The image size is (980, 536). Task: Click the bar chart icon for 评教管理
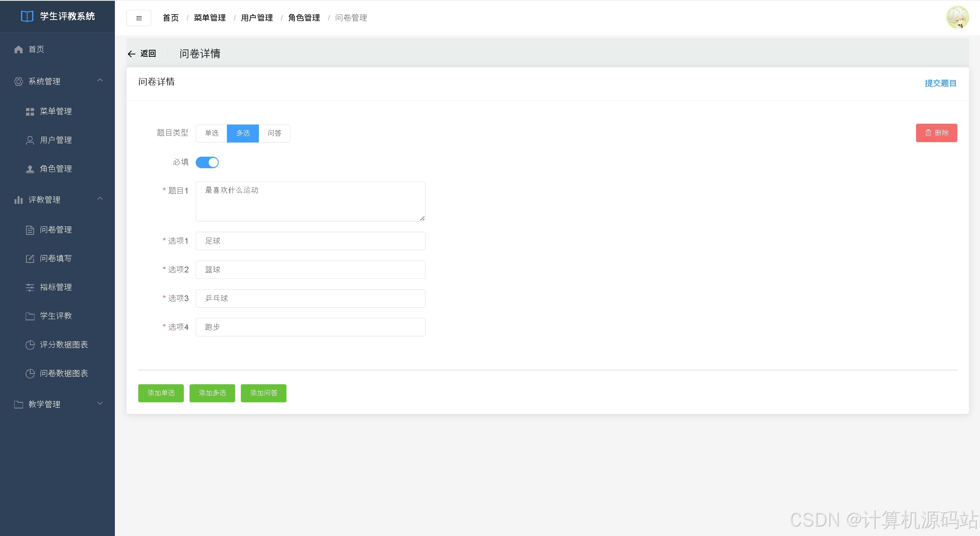[x=18, y=200]
